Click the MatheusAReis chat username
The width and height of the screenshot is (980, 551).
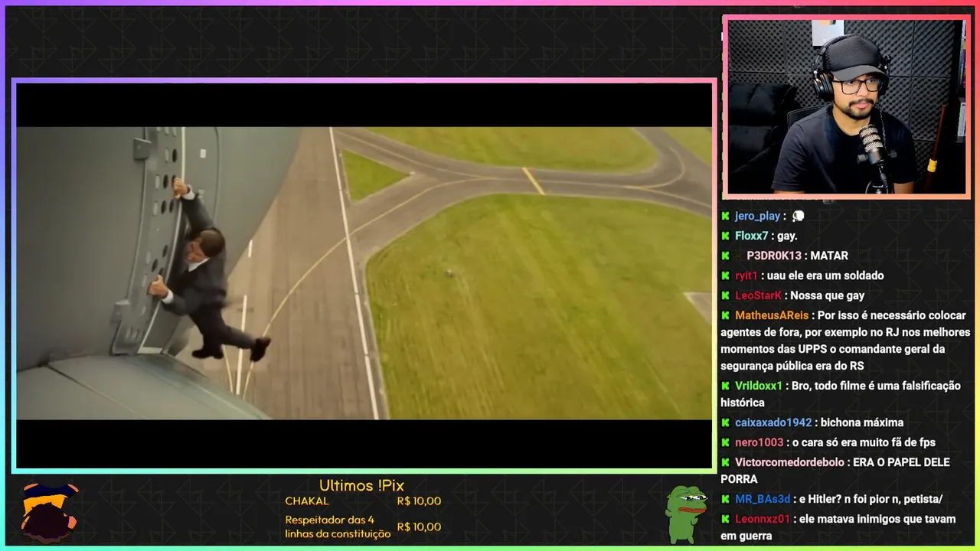[772, 315]
